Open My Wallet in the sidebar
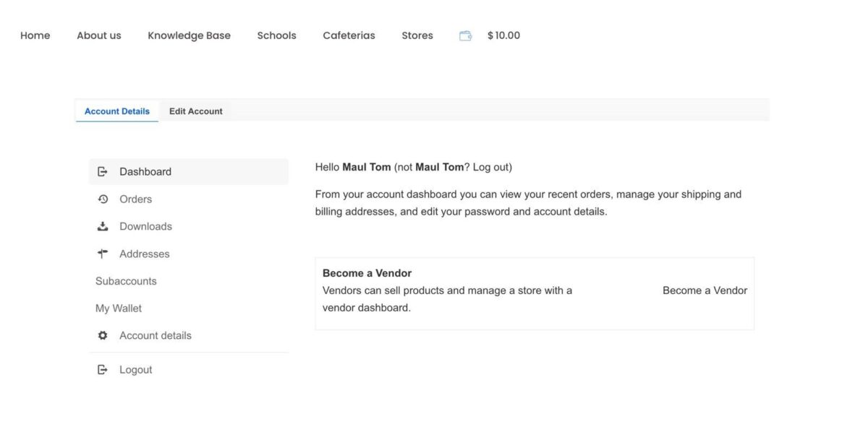 119,309
